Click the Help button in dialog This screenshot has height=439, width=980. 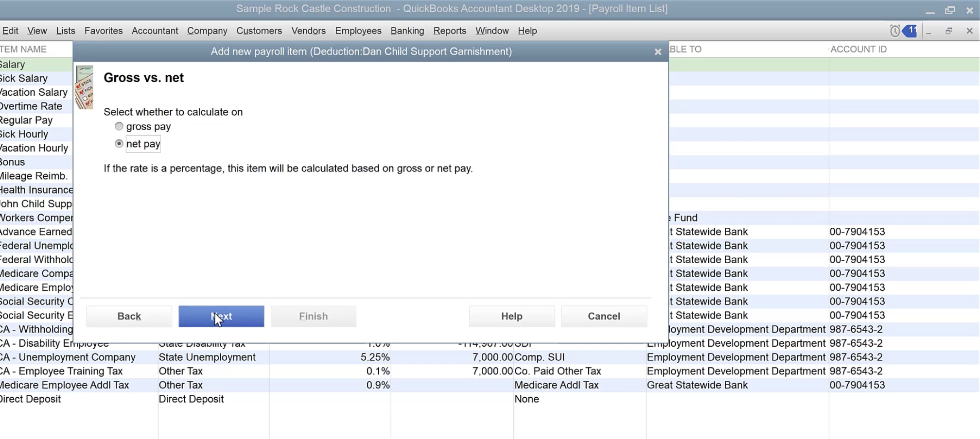[x=511, y=317]
